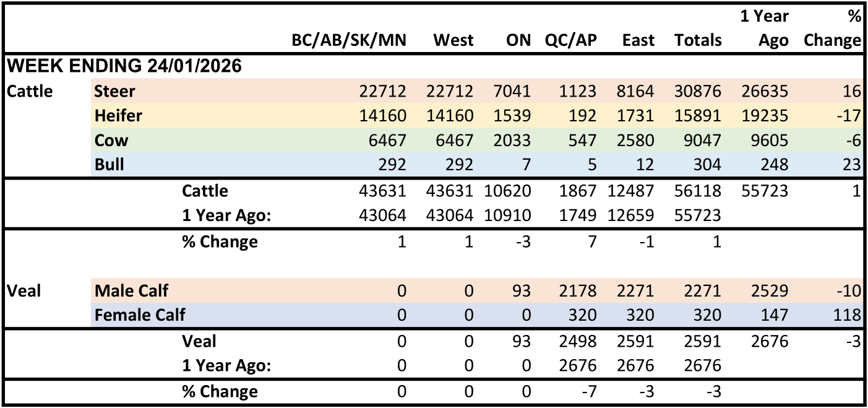Screen dimensions: 868x408
Task: Click the Steer row label
Action: (114, 92)
